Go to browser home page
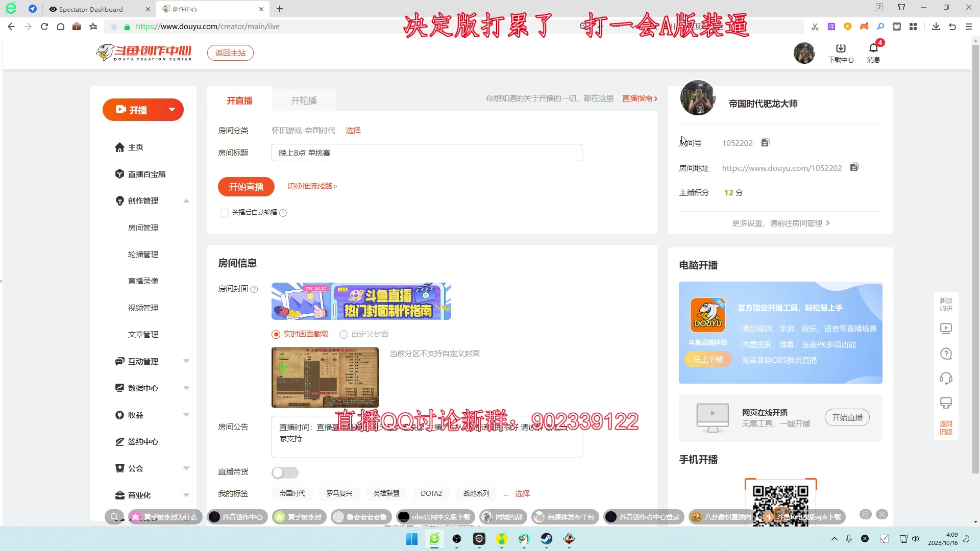980x551 pixels. [60, 27]
